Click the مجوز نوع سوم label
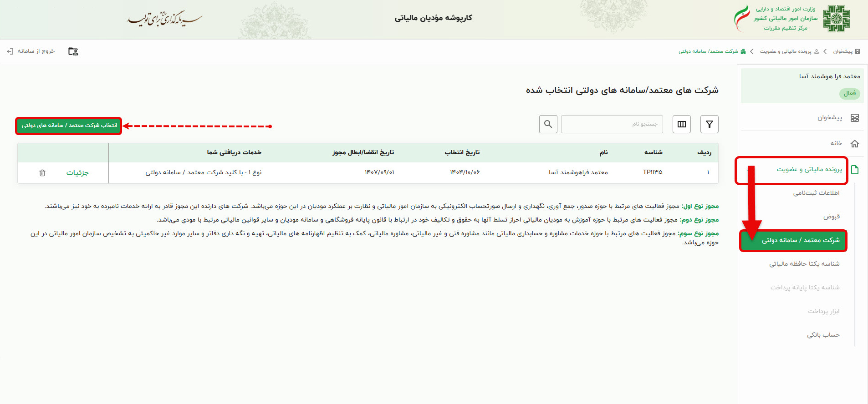Image resolution: width=868 pixels, height=404 pixels. click(699, 233)
